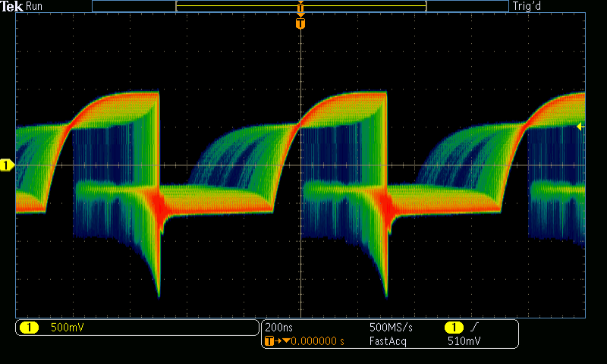
Task: Select the 510mV trigger level readout
Action: [464, 341]
